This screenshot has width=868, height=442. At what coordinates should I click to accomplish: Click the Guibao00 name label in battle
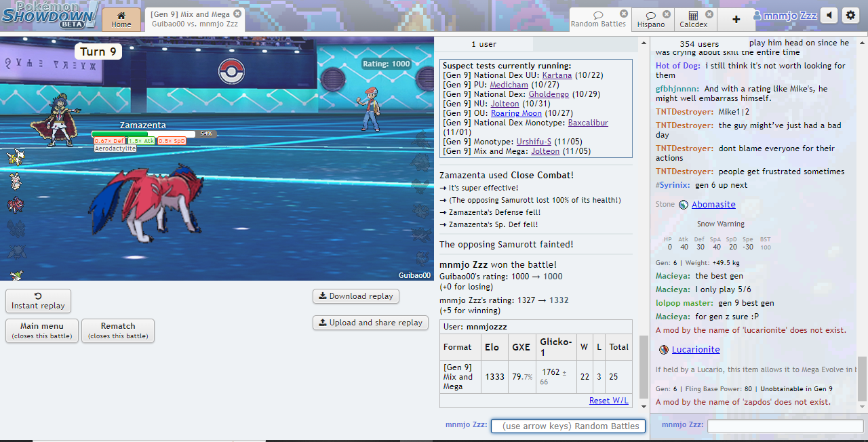pos(414,275)
